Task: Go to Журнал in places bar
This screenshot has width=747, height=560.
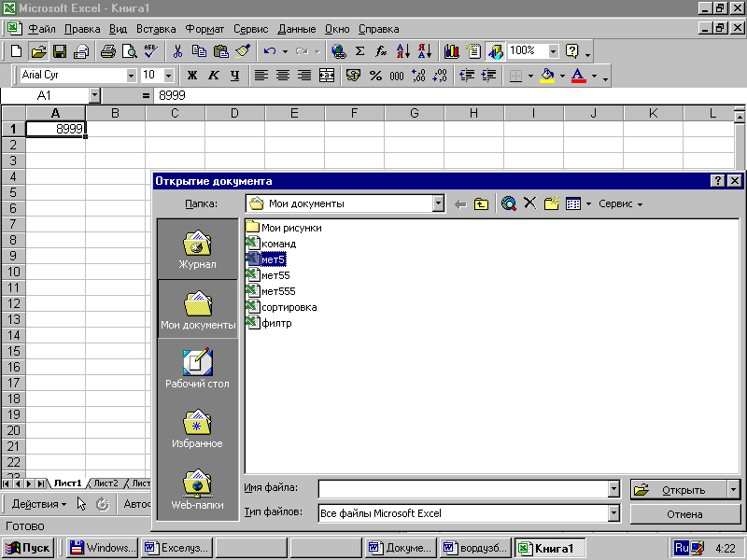Action: pos(197,249)
